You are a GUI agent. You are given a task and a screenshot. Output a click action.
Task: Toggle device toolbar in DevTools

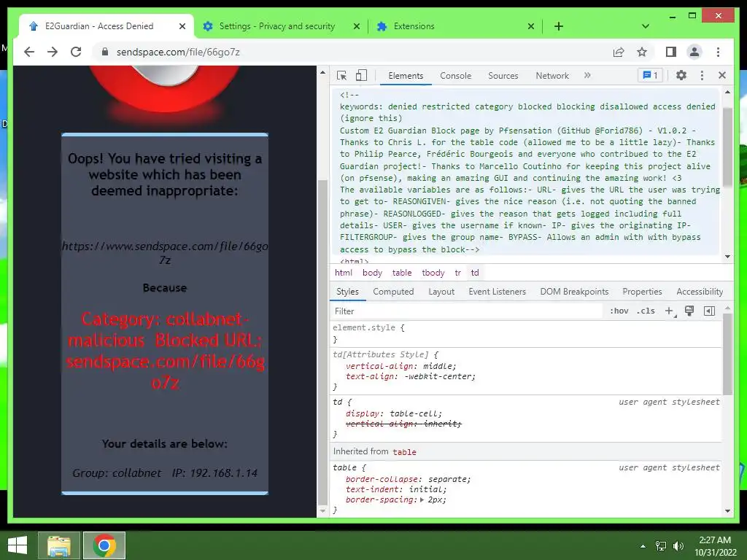(x=362, y=75)
